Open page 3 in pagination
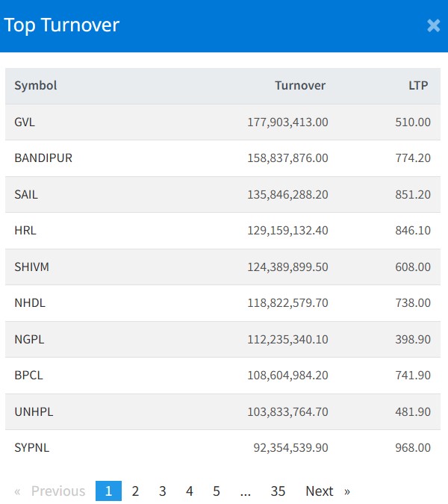Viewport: 448px width, 504px height. (162, 491)
